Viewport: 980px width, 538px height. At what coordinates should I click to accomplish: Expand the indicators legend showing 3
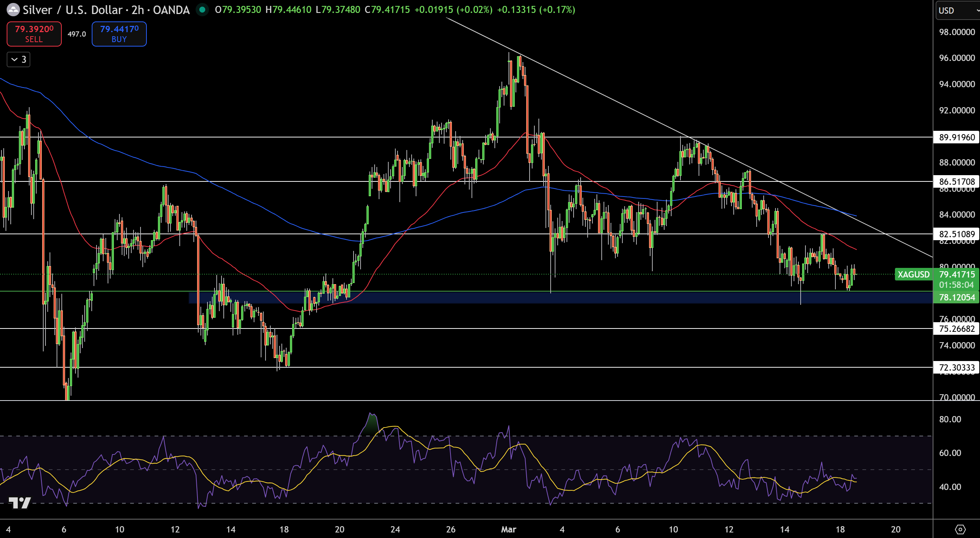coord(18,60)
